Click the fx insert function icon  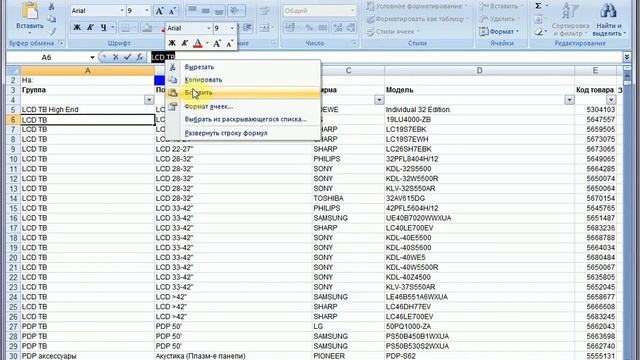[139, 57]
